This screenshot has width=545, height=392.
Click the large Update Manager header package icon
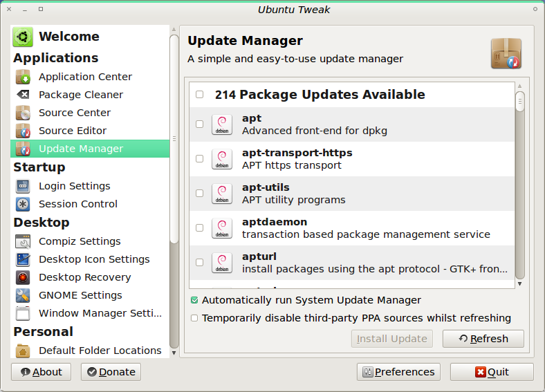click(506, 53)
